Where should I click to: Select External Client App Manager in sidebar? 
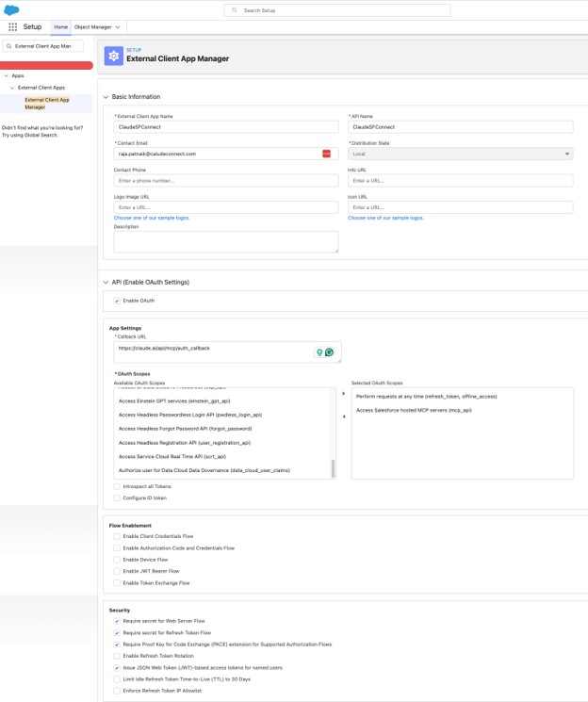[47, 104]
